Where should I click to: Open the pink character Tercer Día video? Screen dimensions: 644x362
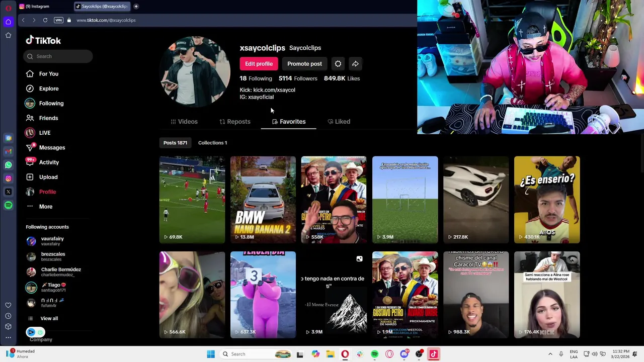[x=263, y=295]
